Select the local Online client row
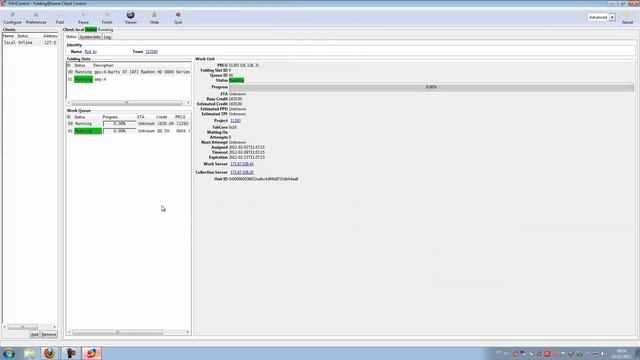This screenshot has width=640, height=360. pos(30,42)
